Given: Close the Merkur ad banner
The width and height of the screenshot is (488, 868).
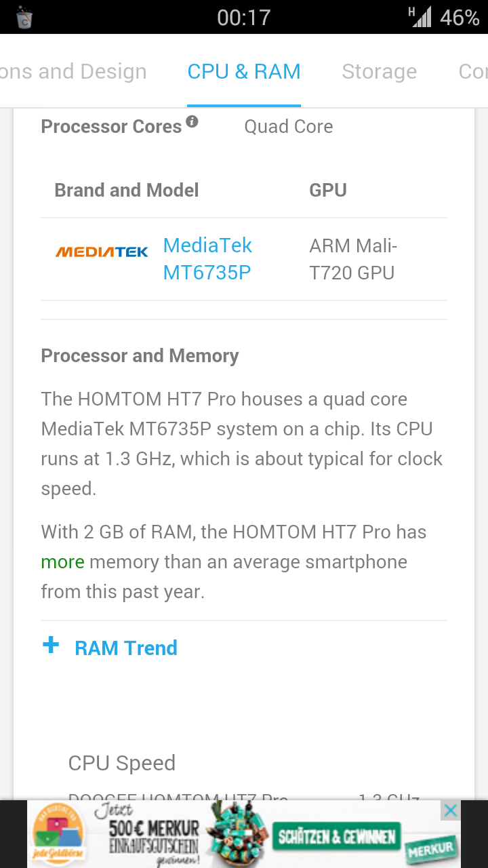Looking at the screenshot, I should 450,810.
